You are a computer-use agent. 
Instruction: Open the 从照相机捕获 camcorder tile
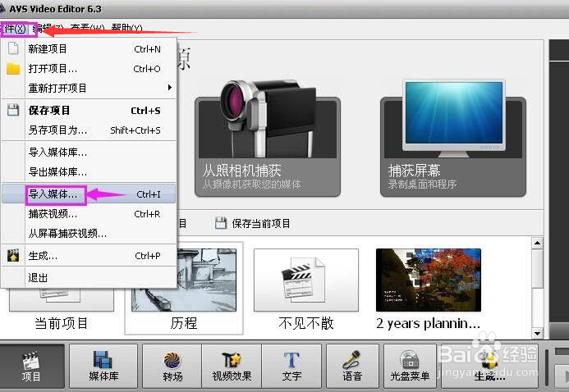coord(268,147)
